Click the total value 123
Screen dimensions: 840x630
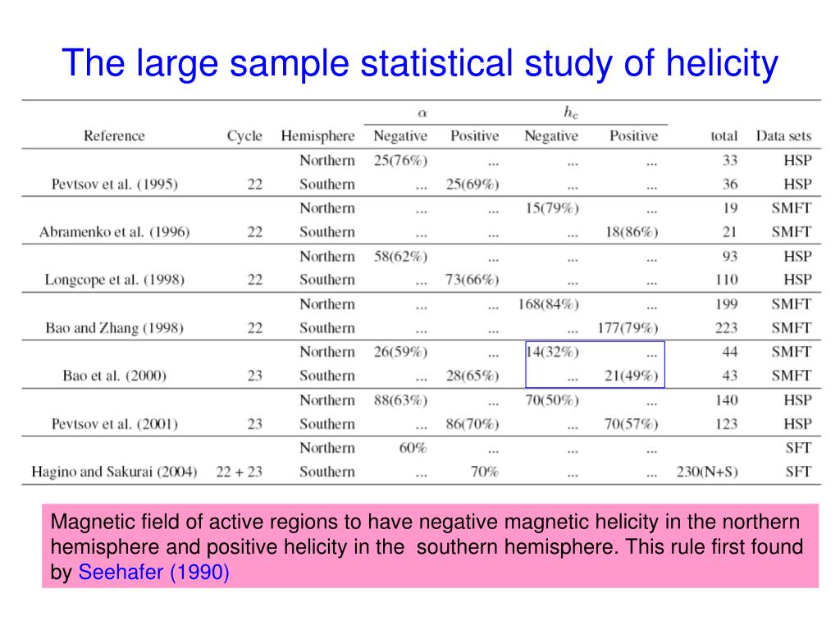click(x=727, y=424)
